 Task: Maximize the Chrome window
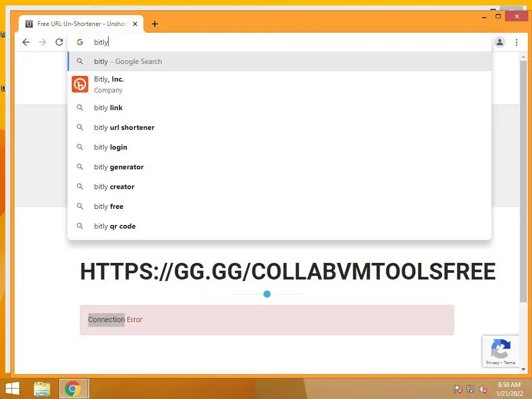coord(498,16)
